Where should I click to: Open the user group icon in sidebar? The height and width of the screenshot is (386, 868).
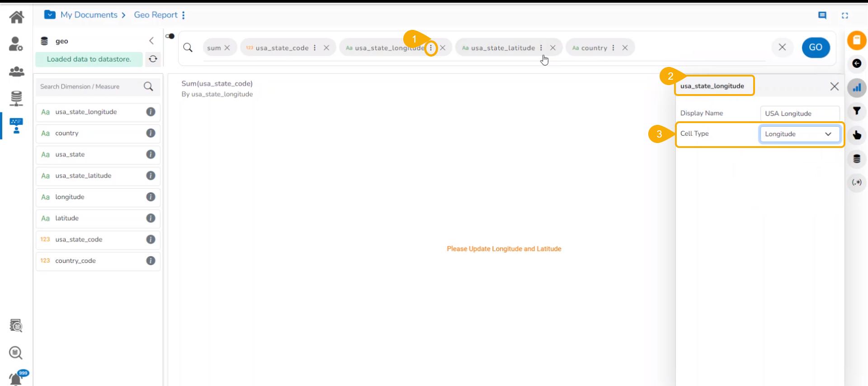pos(17,71)
